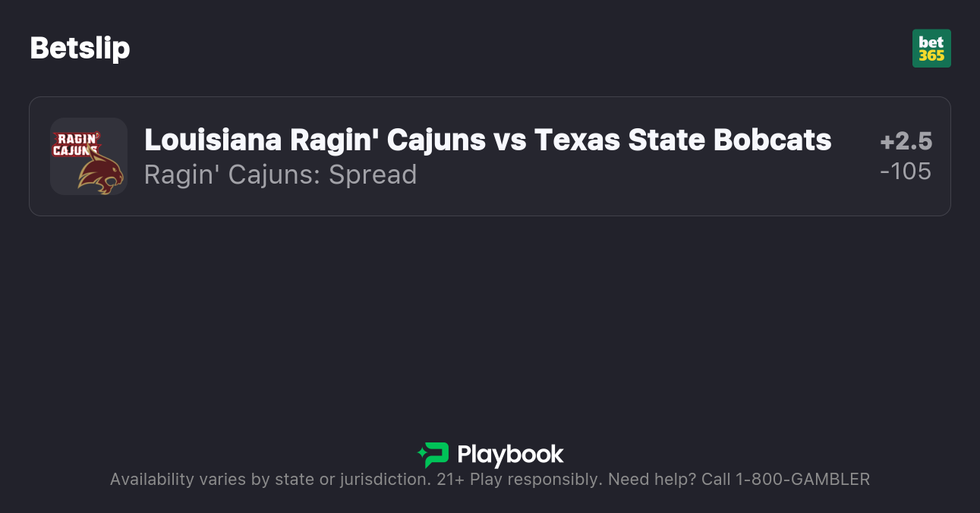Viewport: 980px width, 513px height.
Task: Click the 1-800-GAMBLER helpline number
Action: (802, 480)
